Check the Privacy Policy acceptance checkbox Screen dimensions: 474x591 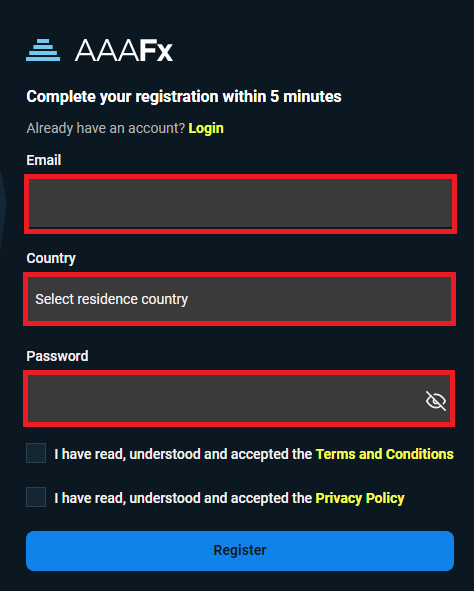(36, 497)
